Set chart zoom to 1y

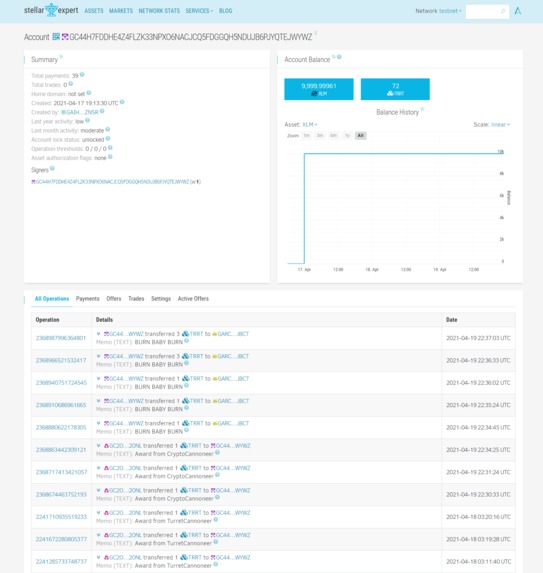[x=347, y=136]
